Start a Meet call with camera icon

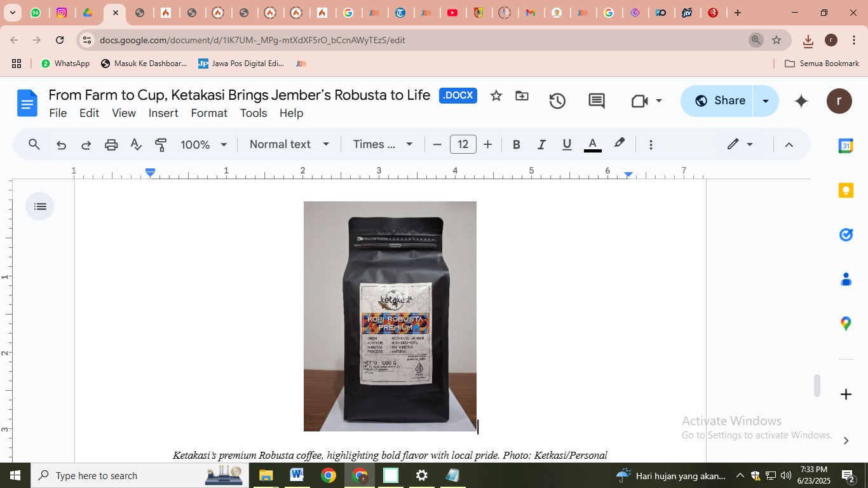click(x=639, y=100)
